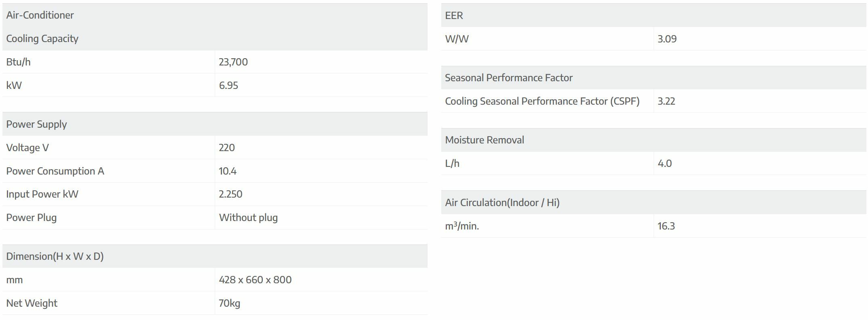Select the m³/min. value 16.3

tap(666, 226)
